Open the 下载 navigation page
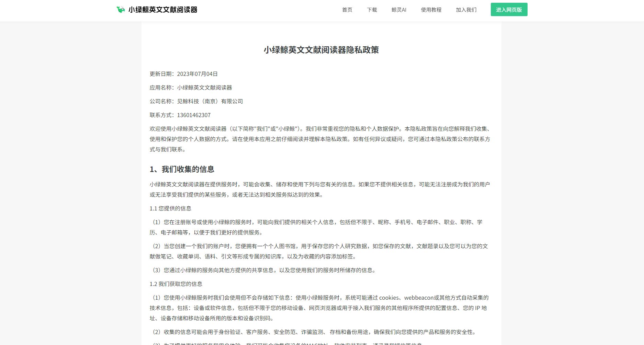Screen dimensions: 644x345 [372, 10]
